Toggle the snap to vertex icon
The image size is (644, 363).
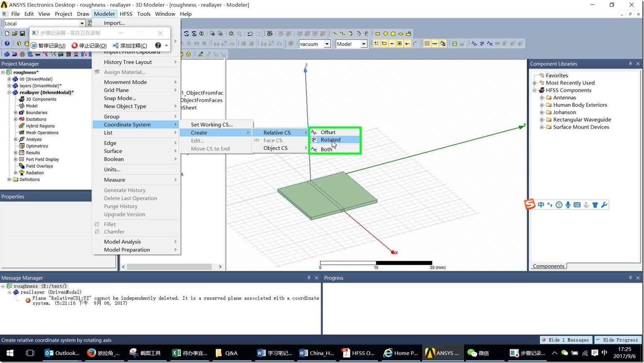pyautogui.click(x=384, y=43)
